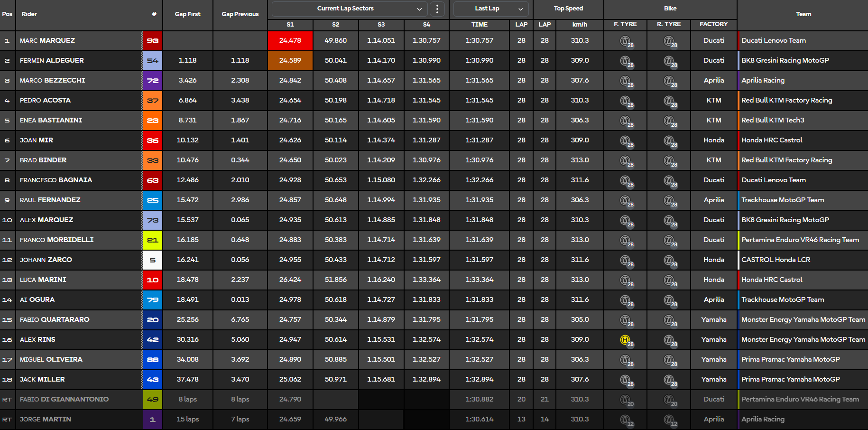Click Fabio Quartararo's rear tyre icon
The height and width of the screenshot is (430, 868).
pos(669,320)
